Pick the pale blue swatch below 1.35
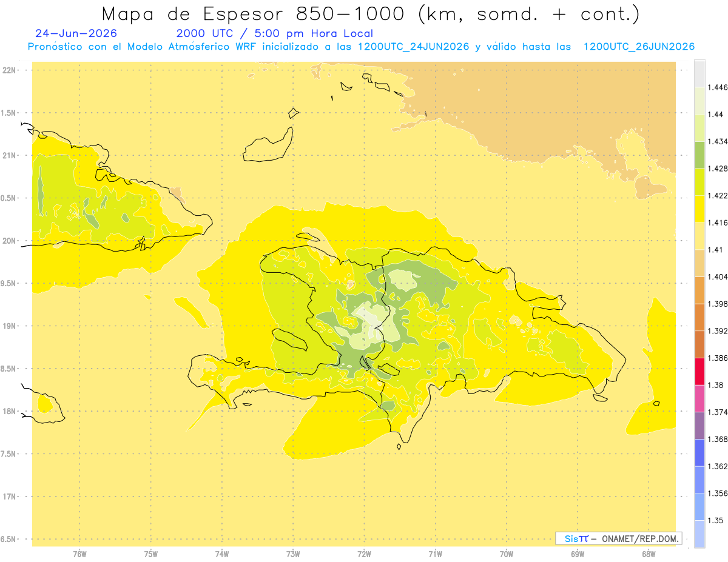Screen dimensions: 728x562 click(700, 534)
